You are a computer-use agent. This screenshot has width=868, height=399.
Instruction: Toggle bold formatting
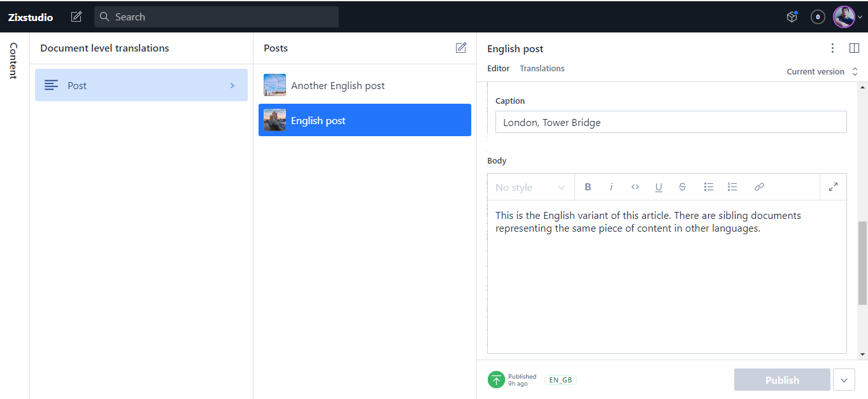(x=588, y=187)
